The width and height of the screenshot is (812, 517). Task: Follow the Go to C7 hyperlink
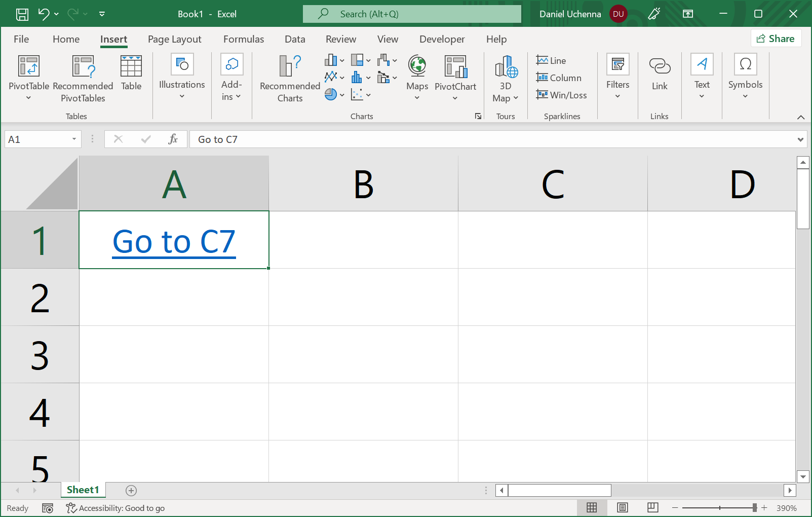[x=174, y=241]
